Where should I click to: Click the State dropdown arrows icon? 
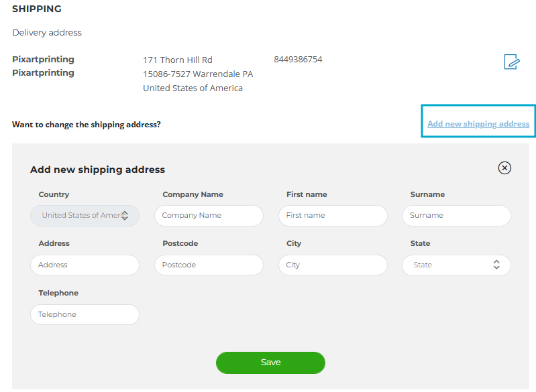point(496,265)
